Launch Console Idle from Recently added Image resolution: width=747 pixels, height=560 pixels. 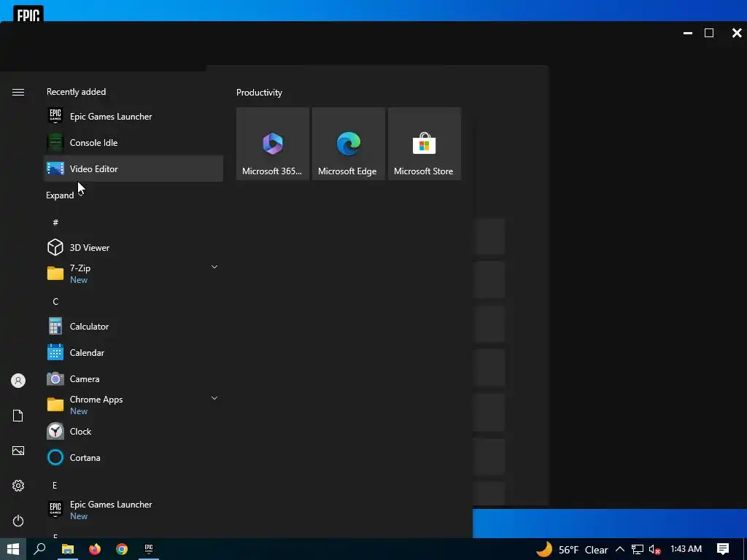pos(133,142)
